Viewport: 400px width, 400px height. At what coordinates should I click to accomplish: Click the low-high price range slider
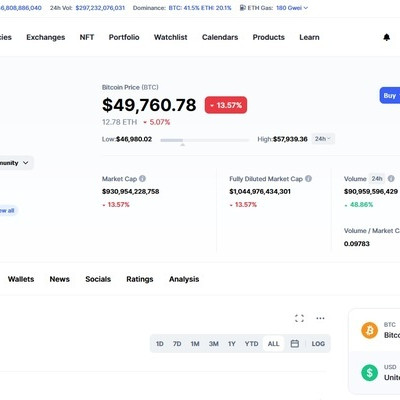tap(205, 140)
